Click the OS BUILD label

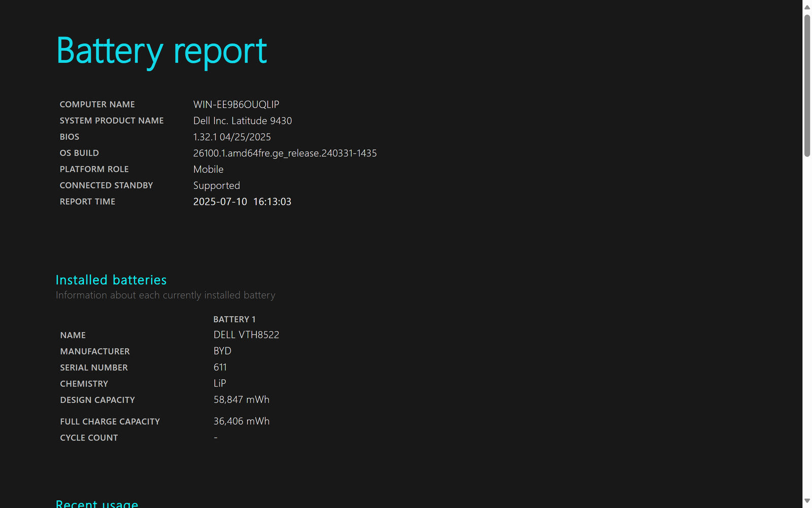pos(79,153)
